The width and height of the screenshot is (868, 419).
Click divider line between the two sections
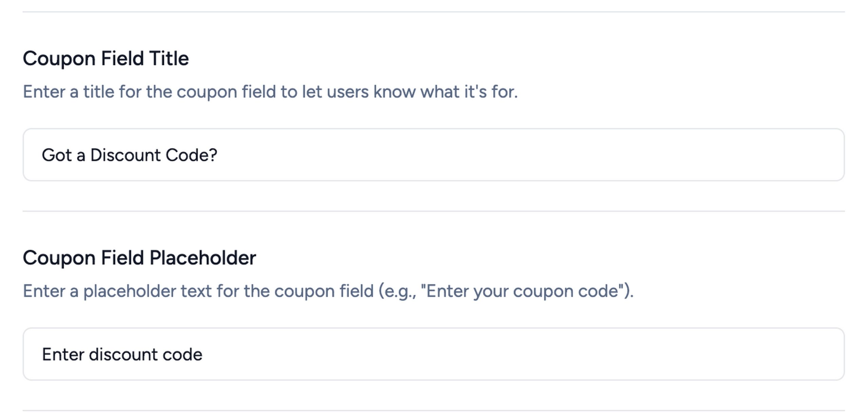433,211
